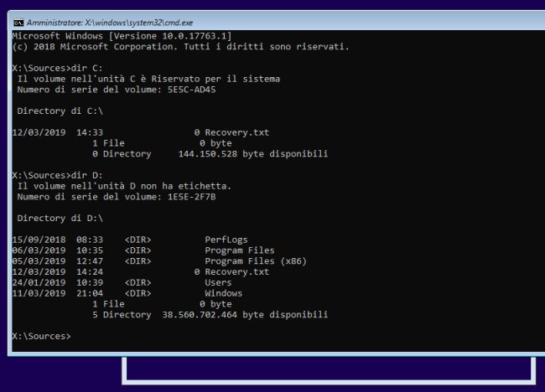Viewport: 545px width, 392px height.
Task: Select serial number 1E5E-2F7B
Action: coord(191,197)
